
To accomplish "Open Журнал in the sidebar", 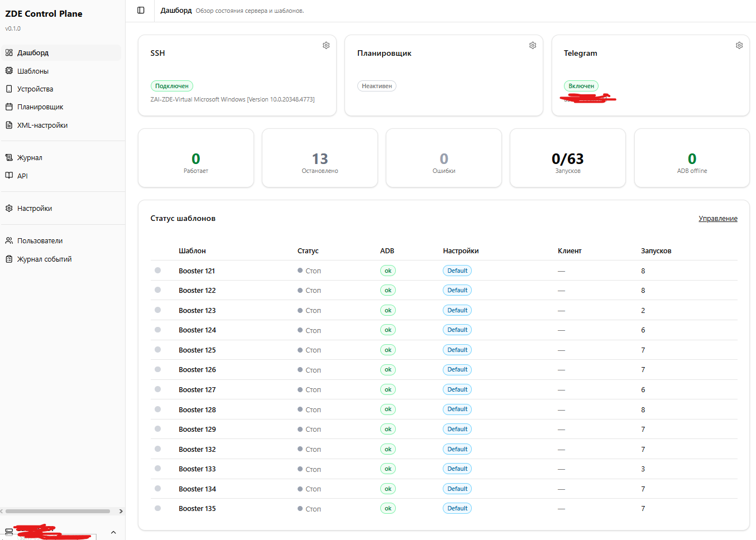I will point(30,158).
